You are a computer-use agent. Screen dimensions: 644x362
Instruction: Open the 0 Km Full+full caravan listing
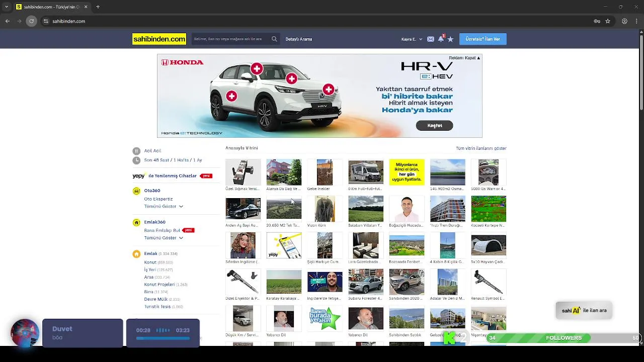pos(366,172)
